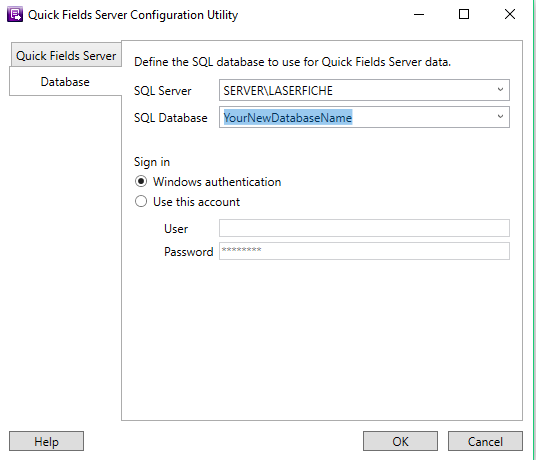Click the SQL Server label
536x460 pixels.
(162, 91)
